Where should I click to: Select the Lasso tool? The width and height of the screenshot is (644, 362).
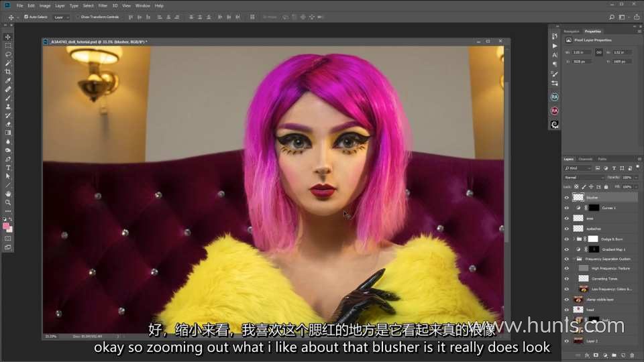8,54
